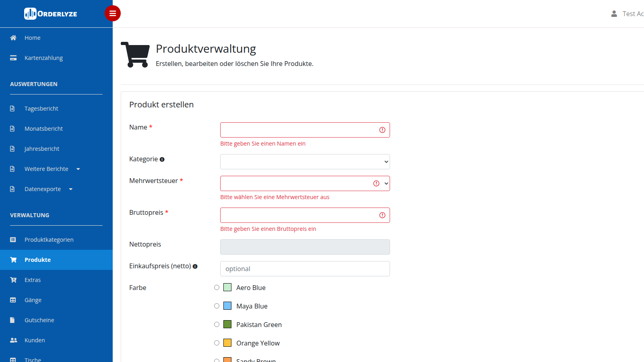Click the user account icon
This screenshot has width=644, height=362.
click(x=614, y=14)
